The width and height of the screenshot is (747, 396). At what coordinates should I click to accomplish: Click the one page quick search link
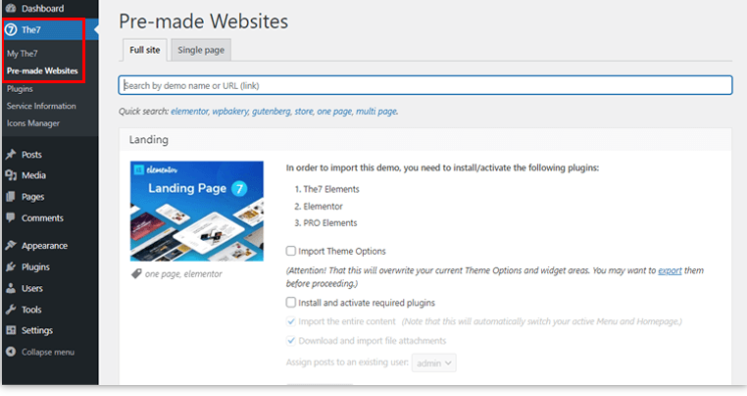(x=334, y=112)
